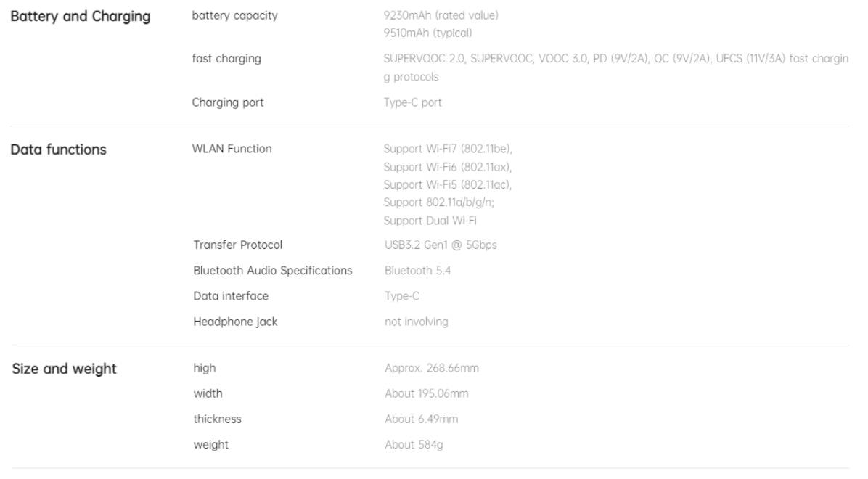
Task: Click the USB3.2 Gen1 @ 5Gbps value
Action: point(441,245)
